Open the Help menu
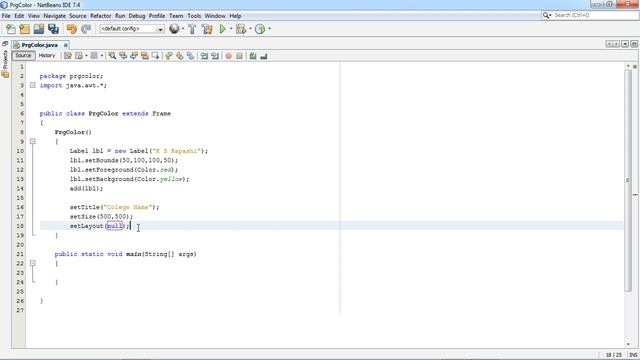 point(235,16)
